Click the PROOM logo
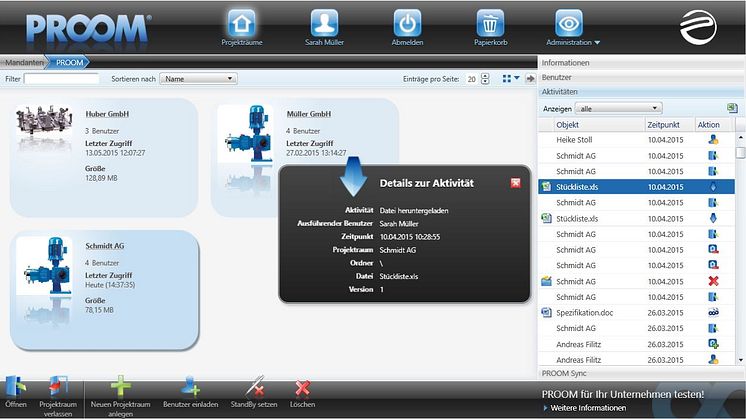Image resolution: width=746 pixels, height=419 pixels. click(88, 29)
